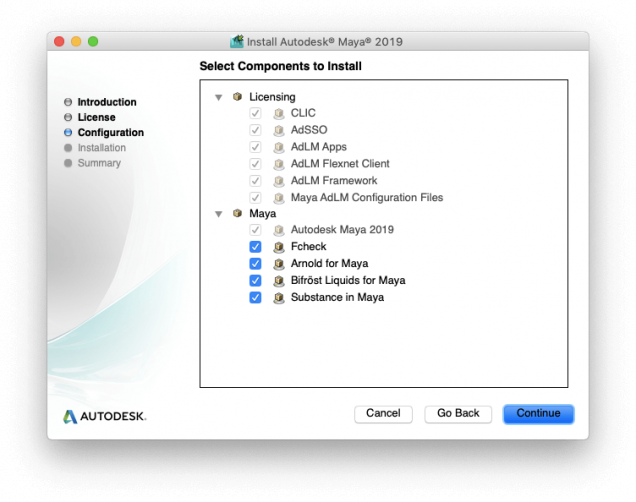
Task: Click the disabled AdLM Flexnet Client checkbox
Action: coord(255,164)
